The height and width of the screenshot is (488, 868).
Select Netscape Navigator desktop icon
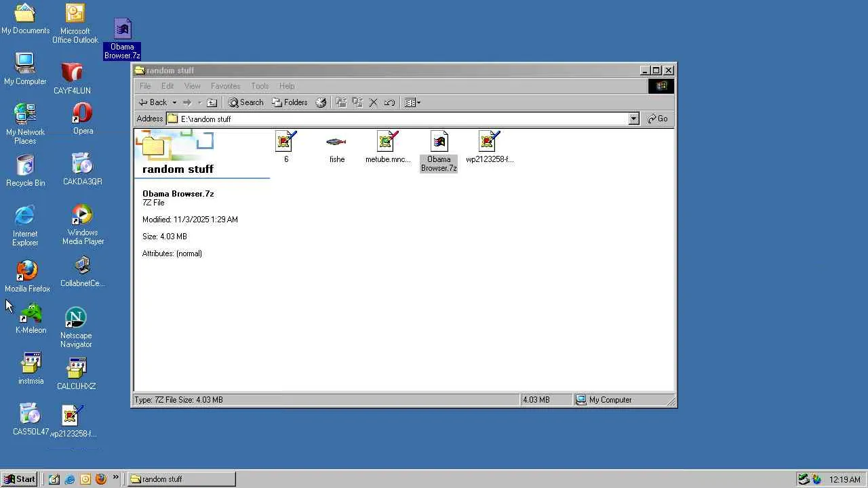tap(76, 328)
